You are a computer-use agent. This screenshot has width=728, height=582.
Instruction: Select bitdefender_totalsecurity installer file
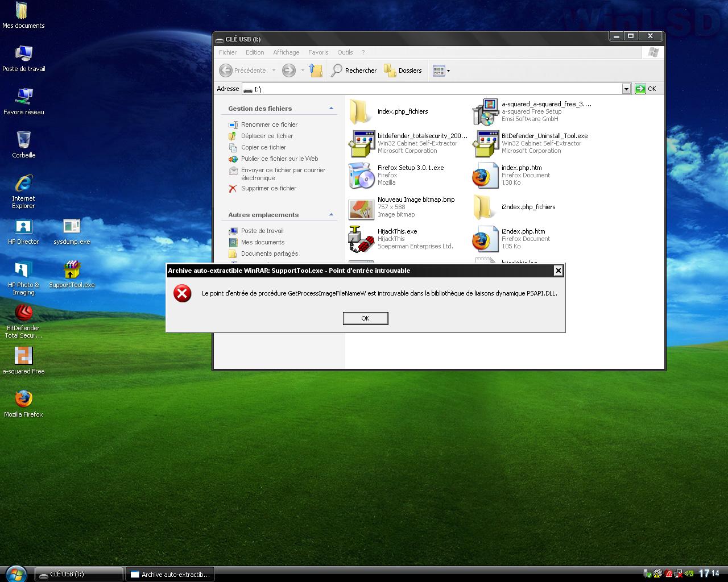[408, 143]
